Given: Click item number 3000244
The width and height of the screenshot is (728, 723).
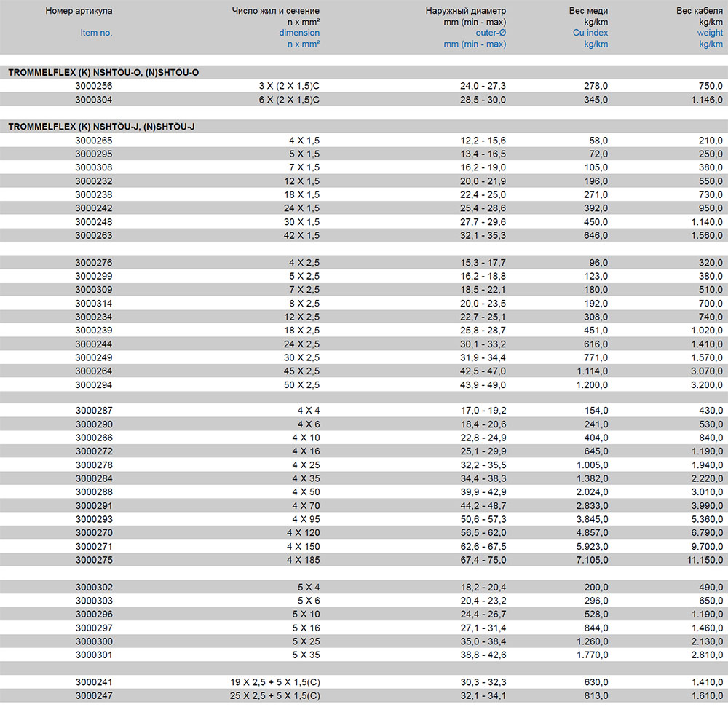Looking at the screenshot, I should tap(94, 344).
